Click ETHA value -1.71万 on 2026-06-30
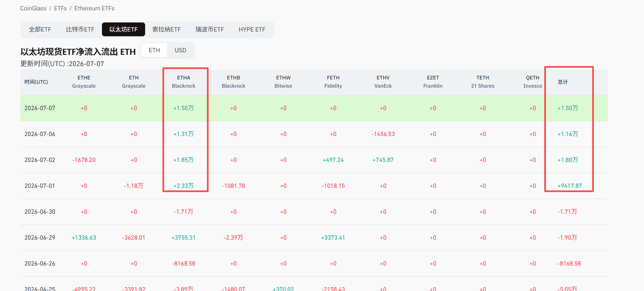This screenshot has width=644, height=291. (184, 212)
